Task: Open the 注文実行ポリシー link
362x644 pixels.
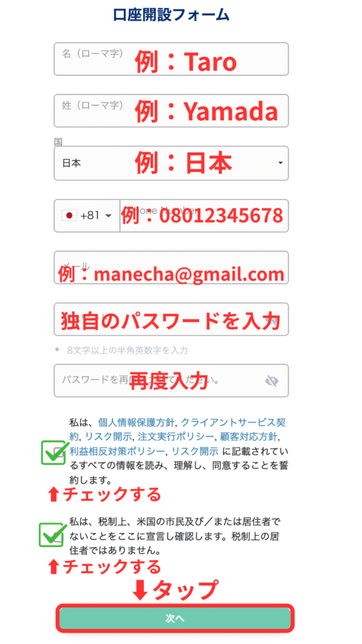Action: [175, 436]
